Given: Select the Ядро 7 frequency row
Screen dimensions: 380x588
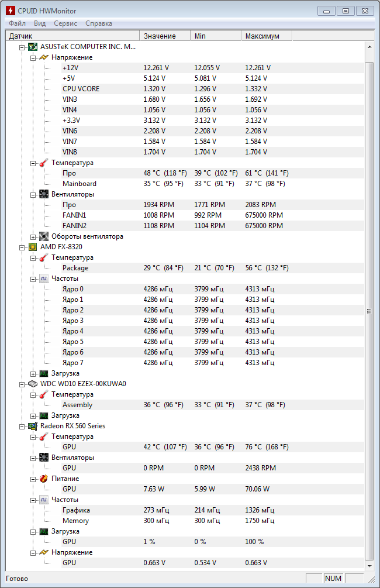Looking at the screenshot, I should (212, 363).
